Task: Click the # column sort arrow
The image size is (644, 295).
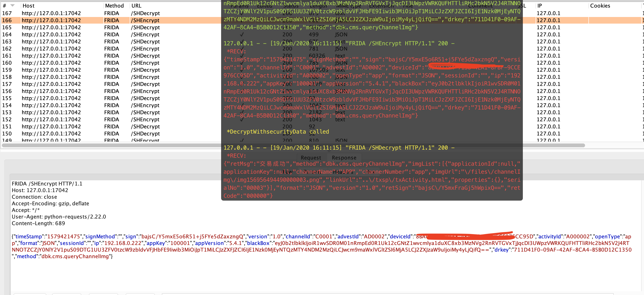Action: pyautogui.click(x=12, y=5)
